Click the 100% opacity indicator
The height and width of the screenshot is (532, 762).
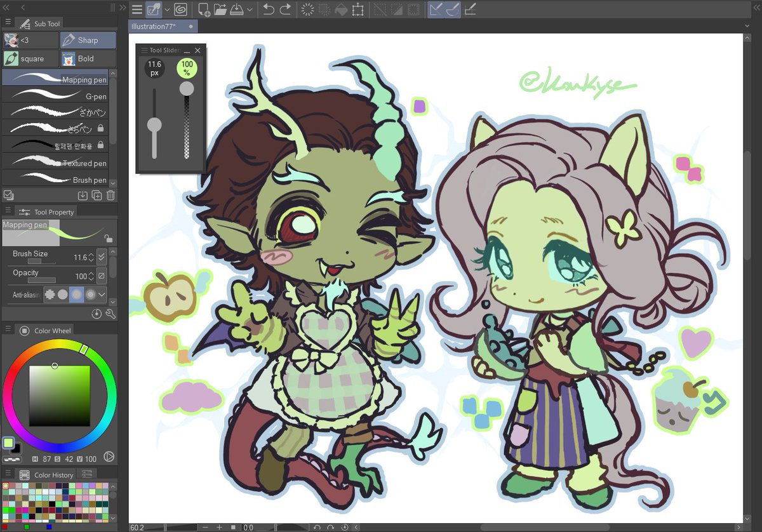(187, 68)
